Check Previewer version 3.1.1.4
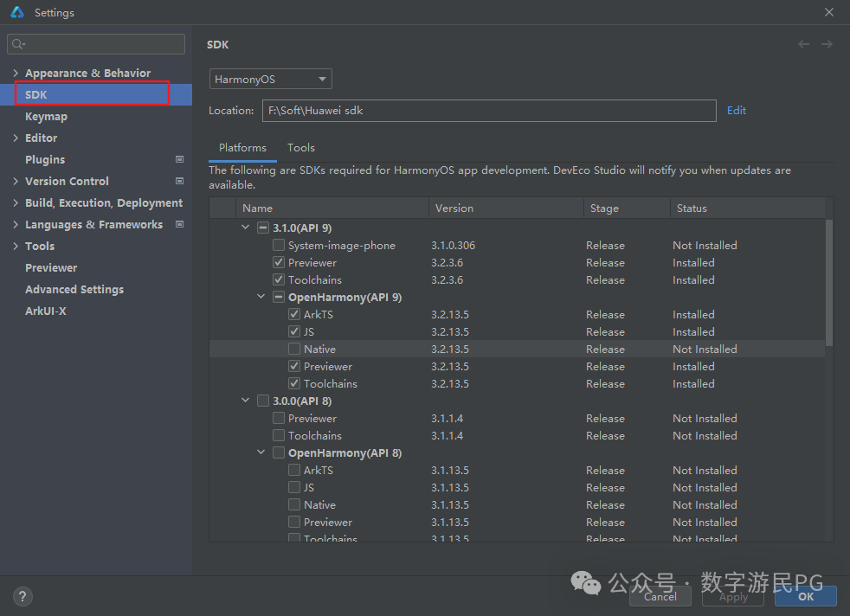Image resolution: width=850 pixels, height=616 pixels. 279,418
